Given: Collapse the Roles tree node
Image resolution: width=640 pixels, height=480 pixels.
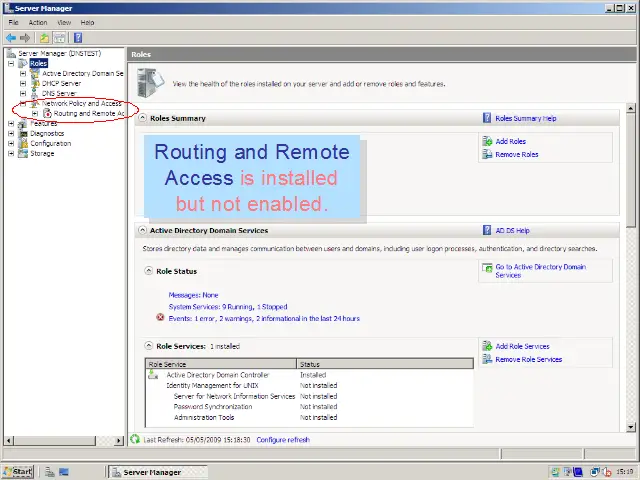Looking at the screenshot, I should (x=11, y=63).
